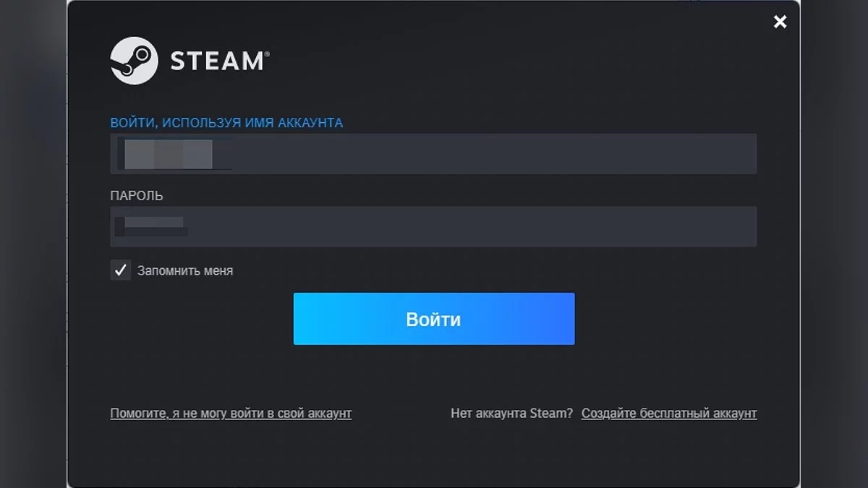This screenshot has height=488, width=868.
Task: Click the white checkmark in the checkbox
Action: click(120, 270)
